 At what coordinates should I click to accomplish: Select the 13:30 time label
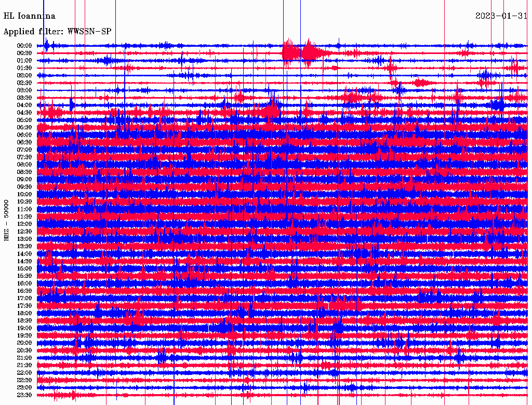(x=24, y=246)
